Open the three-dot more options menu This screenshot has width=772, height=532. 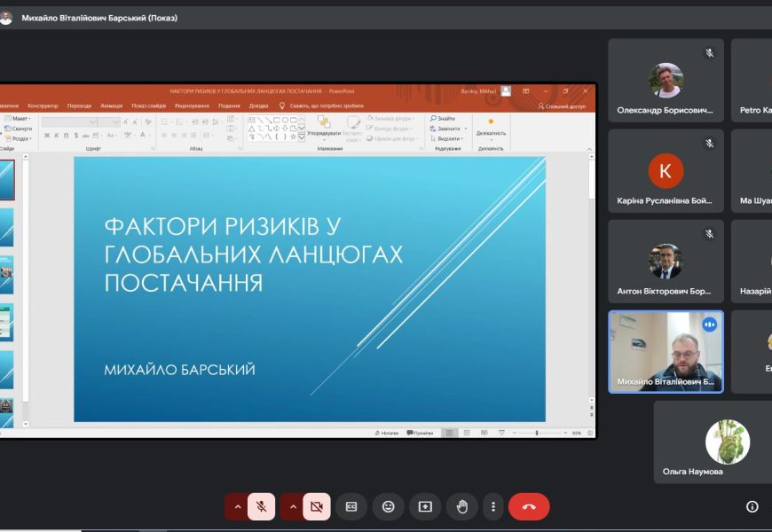(x=493, y=506)
